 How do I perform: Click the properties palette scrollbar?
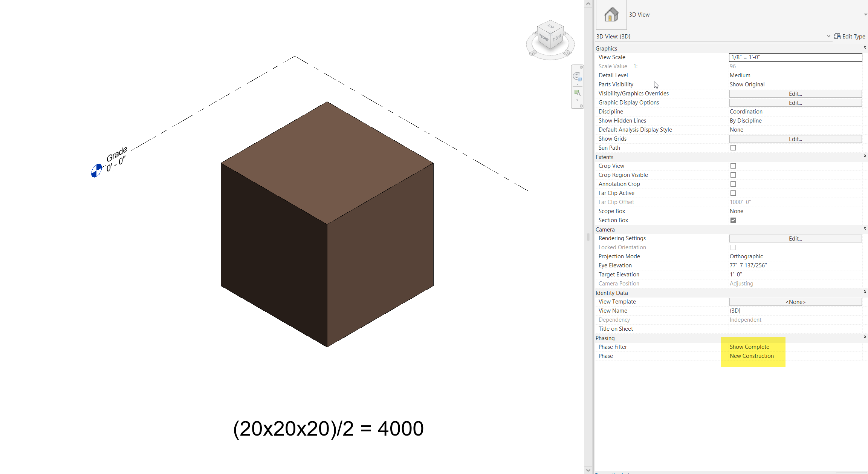tap(588, 238)
